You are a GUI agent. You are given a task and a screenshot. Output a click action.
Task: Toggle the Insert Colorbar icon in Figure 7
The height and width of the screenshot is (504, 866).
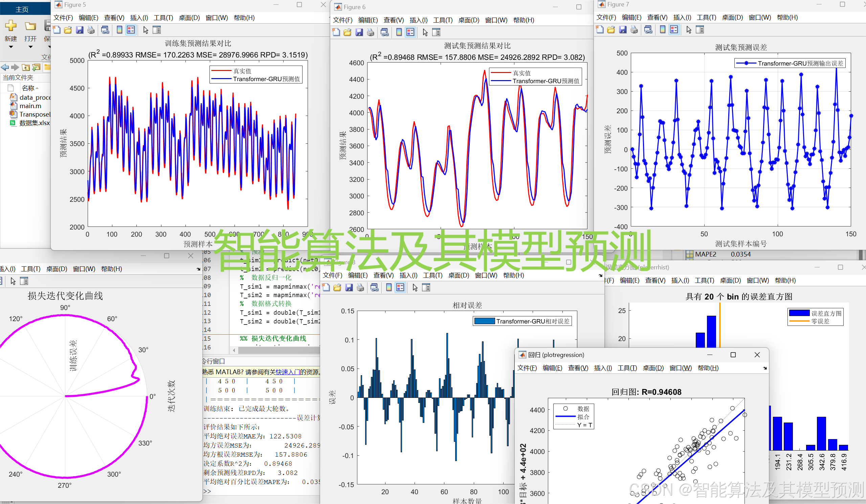662,29
